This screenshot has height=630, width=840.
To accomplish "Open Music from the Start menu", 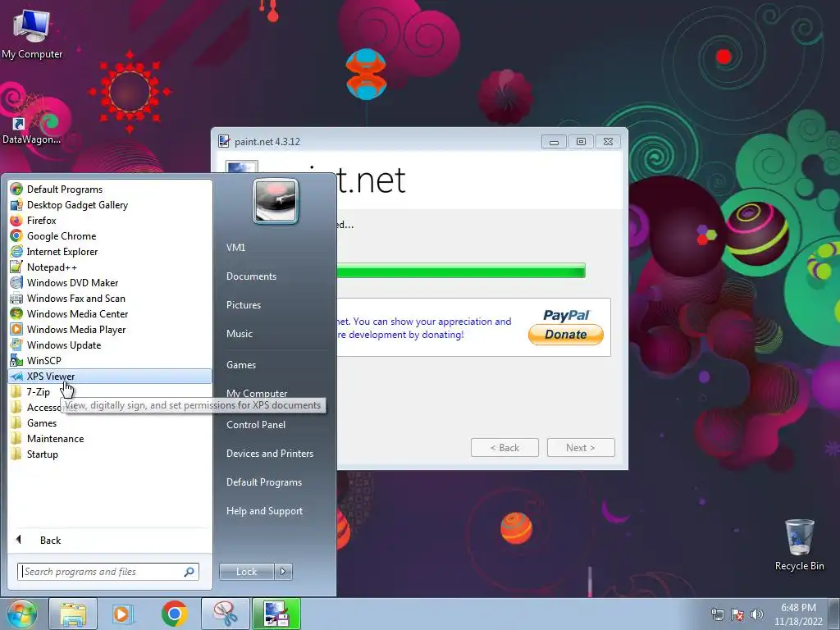I will [x=239, y=334].
